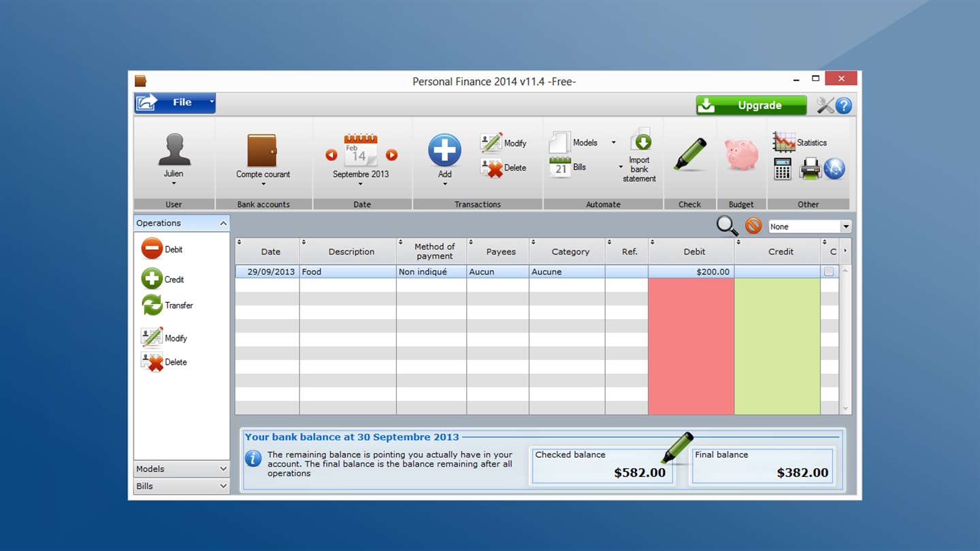Viewport: 980px width, 551px height.
Task: Open the globe web icon
Action: point(834,169)
